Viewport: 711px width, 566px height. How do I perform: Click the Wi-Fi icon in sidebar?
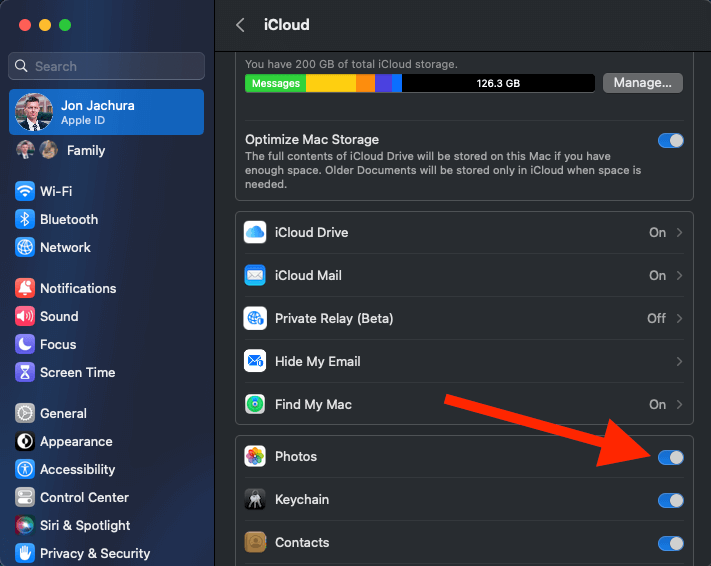pos(24,191)
